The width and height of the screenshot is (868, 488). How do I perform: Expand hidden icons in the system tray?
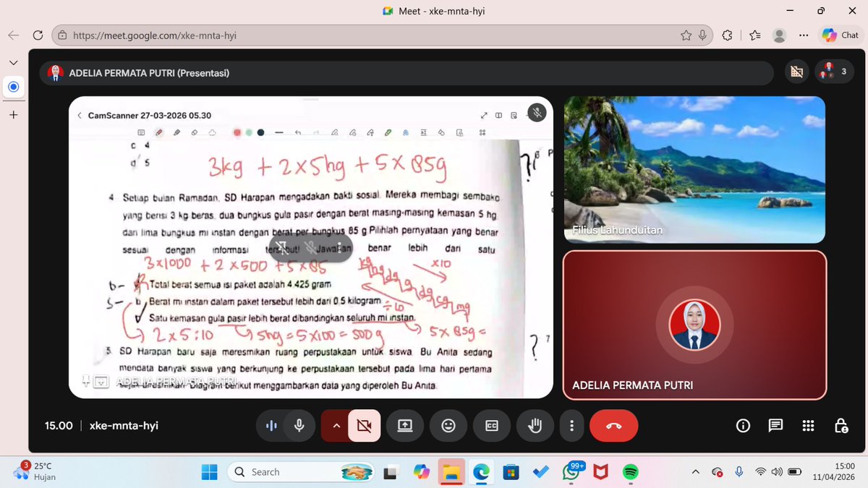(x=695, y=471)
